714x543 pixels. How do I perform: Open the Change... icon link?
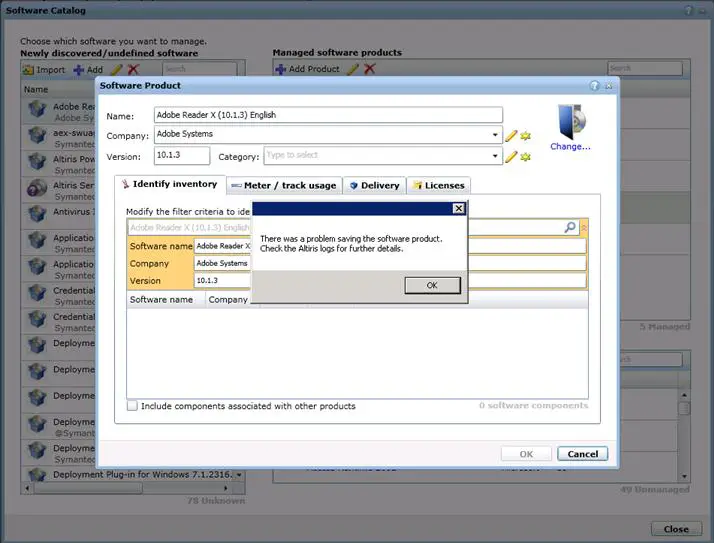(x=570, y=147)
